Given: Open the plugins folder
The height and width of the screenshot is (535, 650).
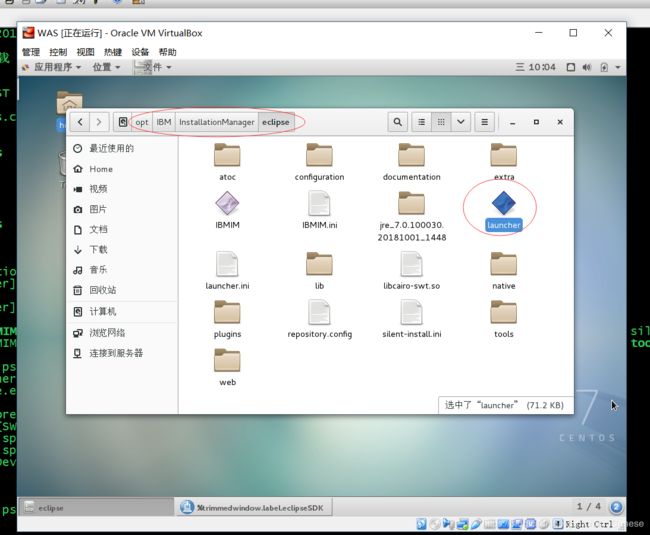Looking at the screenshot, I should point(227,319).
